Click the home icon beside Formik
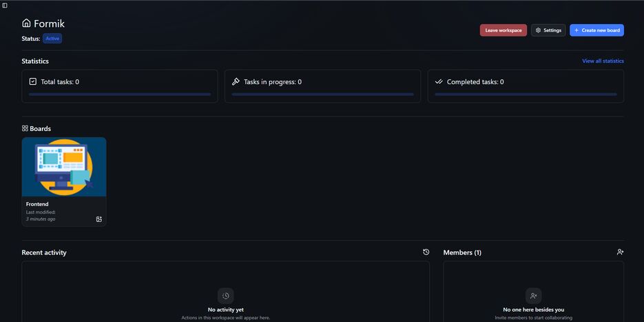The width and height of the screenshot is (644, 322). [x=26, y=23]
